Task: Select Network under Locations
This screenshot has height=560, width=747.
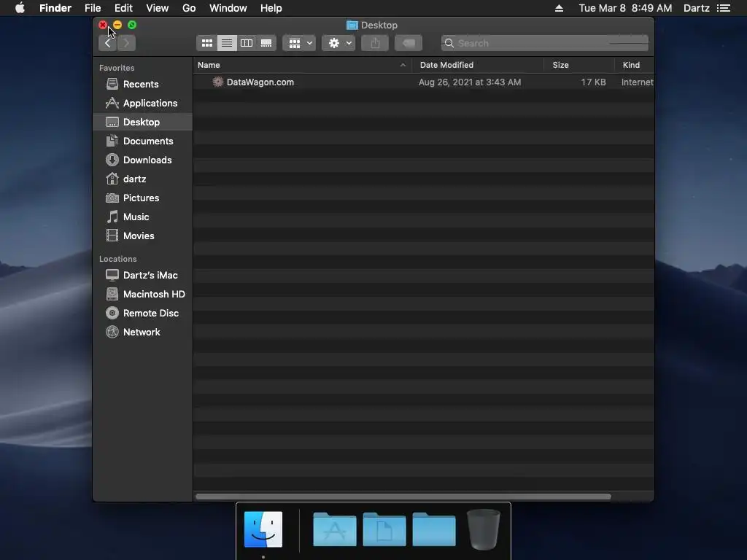Action: coord(143,332)
